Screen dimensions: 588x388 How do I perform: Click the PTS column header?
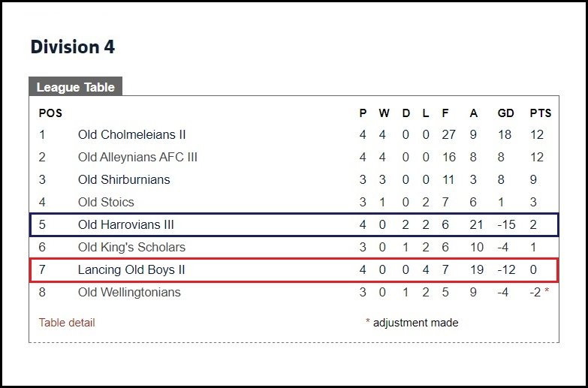[x=541, y=113]
